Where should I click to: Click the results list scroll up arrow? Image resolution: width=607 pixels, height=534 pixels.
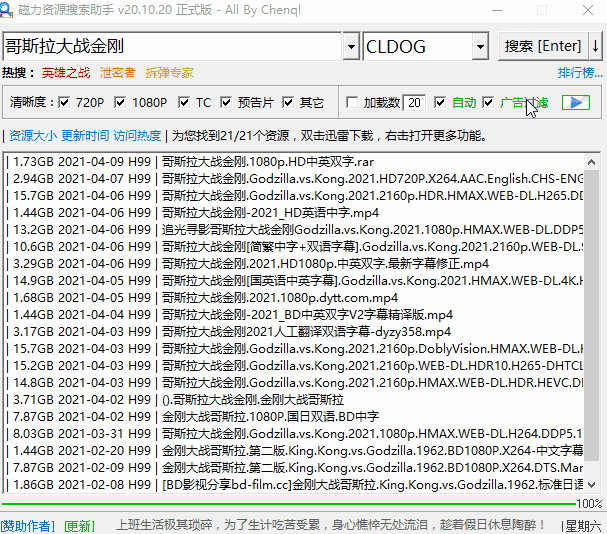point(592,162)
